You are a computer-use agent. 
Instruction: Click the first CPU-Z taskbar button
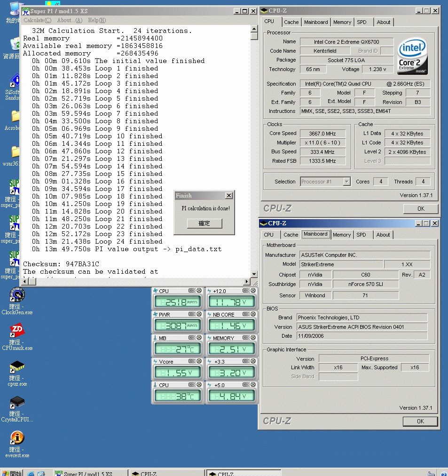pyautogui.click(x=167, y=473)
